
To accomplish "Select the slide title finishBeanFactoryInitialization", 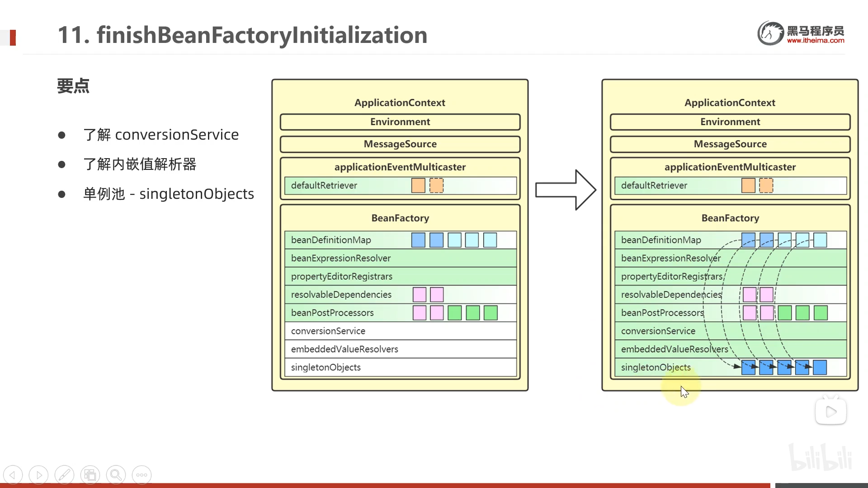I will coord(243,35).
